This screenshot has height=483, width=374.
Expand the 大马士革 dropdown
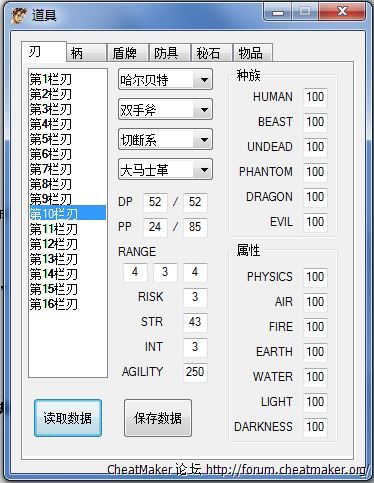pos(165,169)
